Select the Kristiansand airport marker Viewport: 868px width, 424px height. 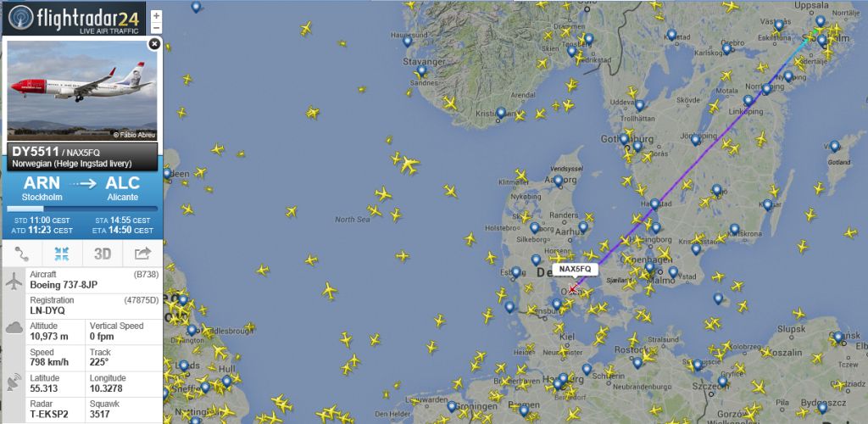click(501, 113)
